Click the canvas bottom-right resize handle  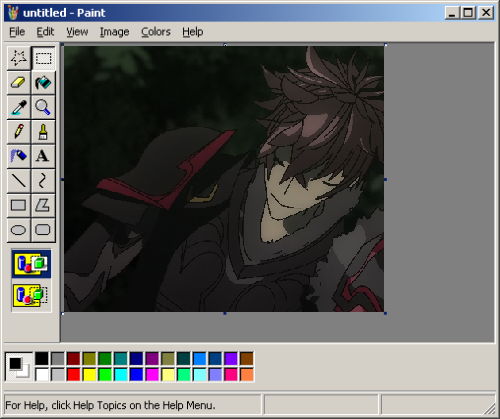[x=385, y=313]
